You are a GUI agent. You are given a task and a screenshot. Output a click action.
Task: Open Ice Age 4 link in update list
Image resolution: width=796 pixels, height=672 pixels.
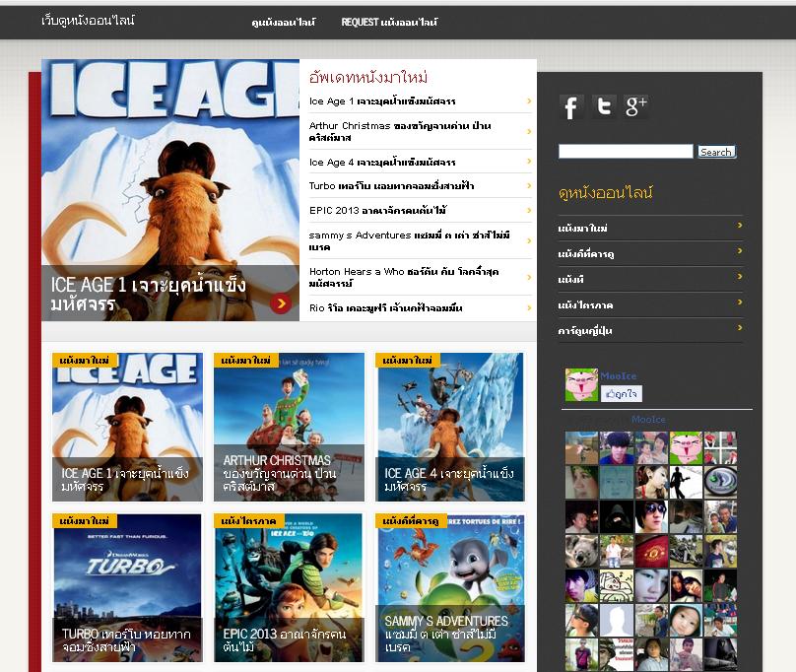pos(382,162)
